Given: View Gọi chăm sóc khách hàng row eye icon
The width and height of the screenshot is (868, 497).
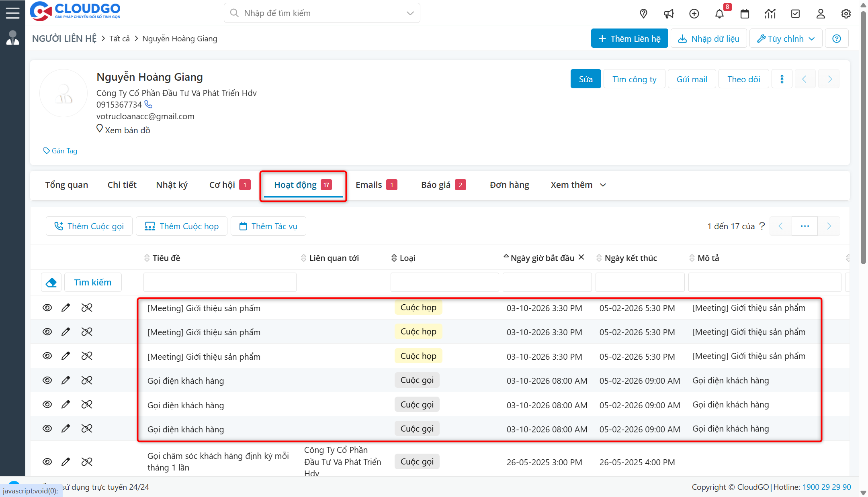Looking at the screenshot, I should (x=47, y=462).
